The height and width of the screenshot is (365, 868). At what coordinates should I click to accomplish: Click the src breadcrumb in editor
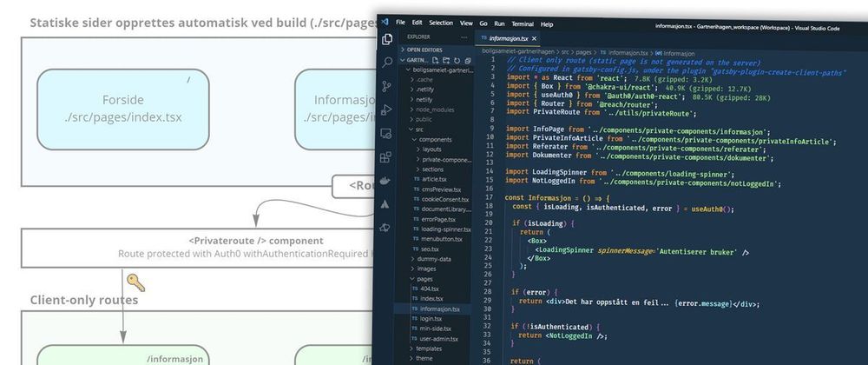coord(565,51)
